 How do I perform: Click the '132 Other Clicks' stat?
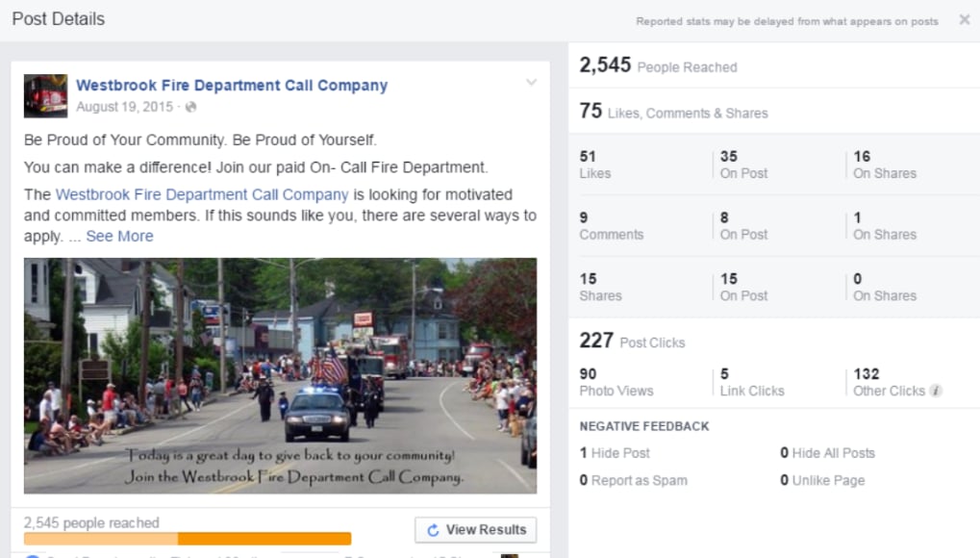click(890, 382)
